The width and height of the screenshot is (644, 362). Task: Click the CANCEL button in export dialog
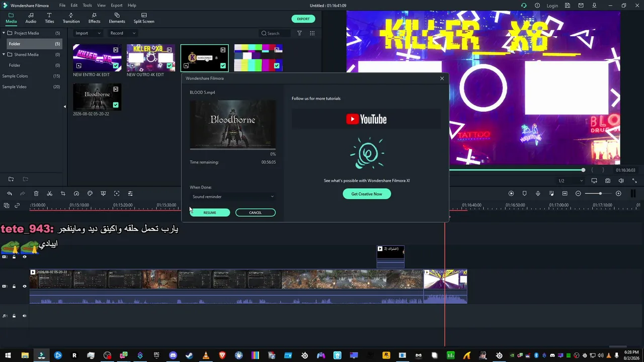255,213
